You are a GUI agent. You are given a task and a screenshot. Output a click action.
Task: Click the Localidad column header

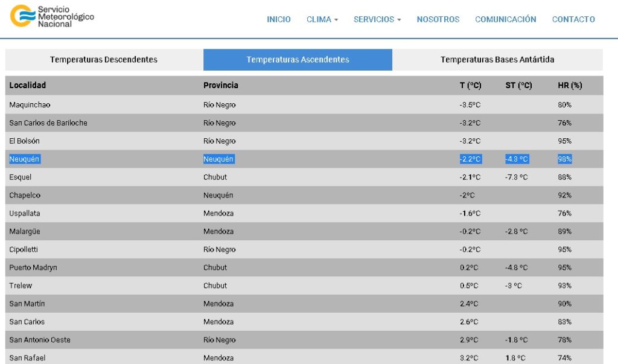[x=28, y=85]
